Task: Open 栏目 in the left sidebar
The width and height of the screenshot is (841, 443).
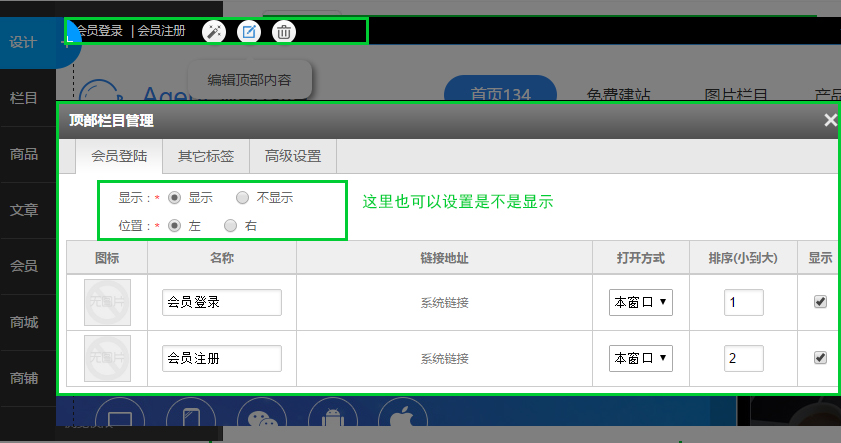Action: [24, 98]
